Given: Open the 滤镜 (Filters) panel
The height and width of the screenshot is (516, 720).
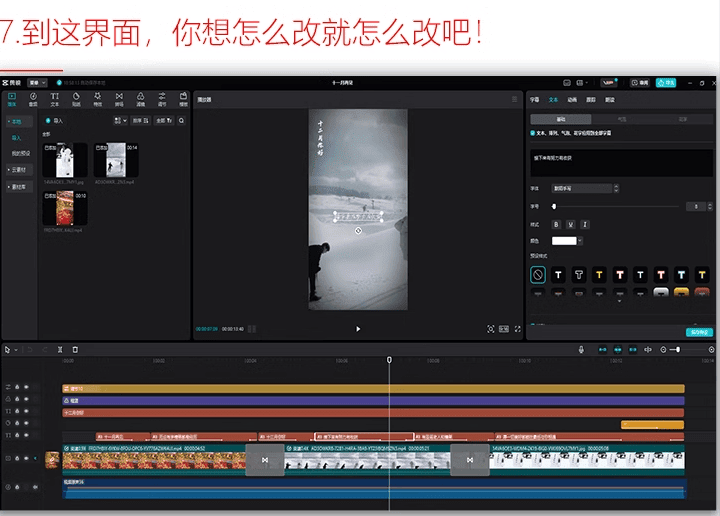Looking at the screenshot, I should pos(141,99).
